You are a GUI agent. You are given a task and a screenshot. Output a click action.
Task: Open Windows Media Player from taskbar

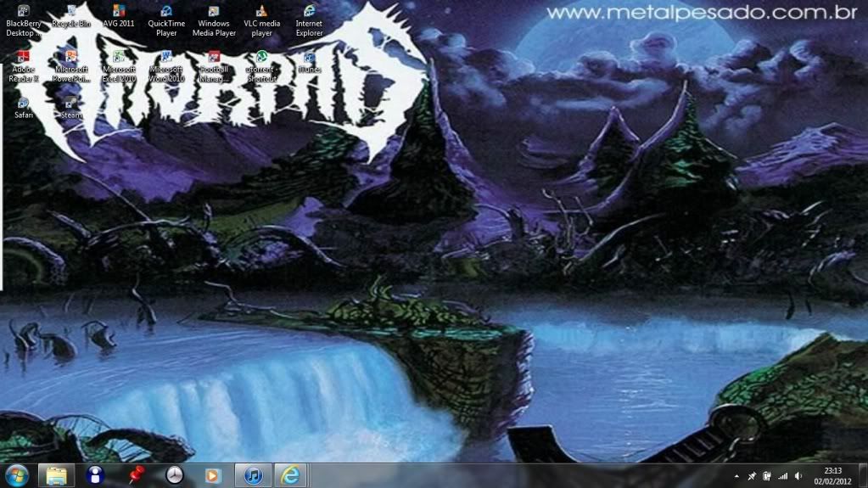(212, 476)
